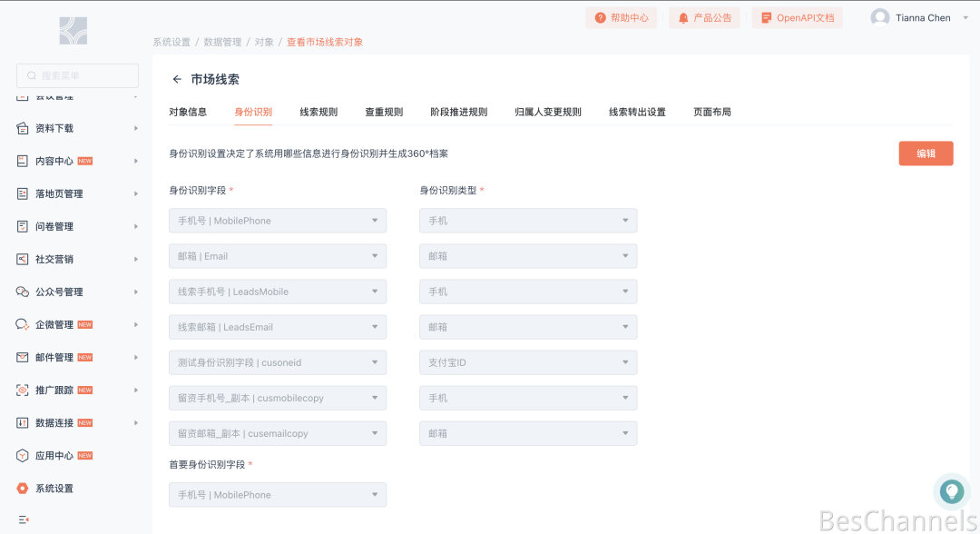Open the 企微管理 sidebar icon

23,324
